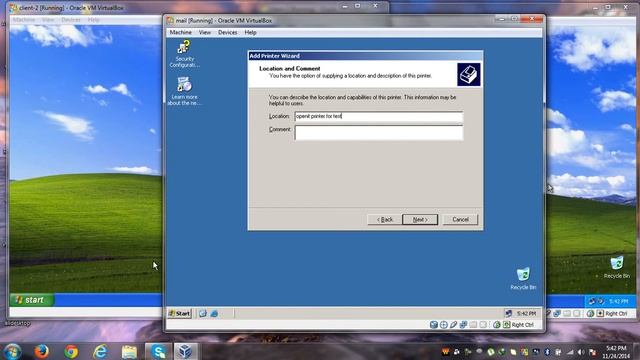Click host Action Center flag tray icon
The height and width of the screenshot is (360, 640).
click(x=593, y=352)
